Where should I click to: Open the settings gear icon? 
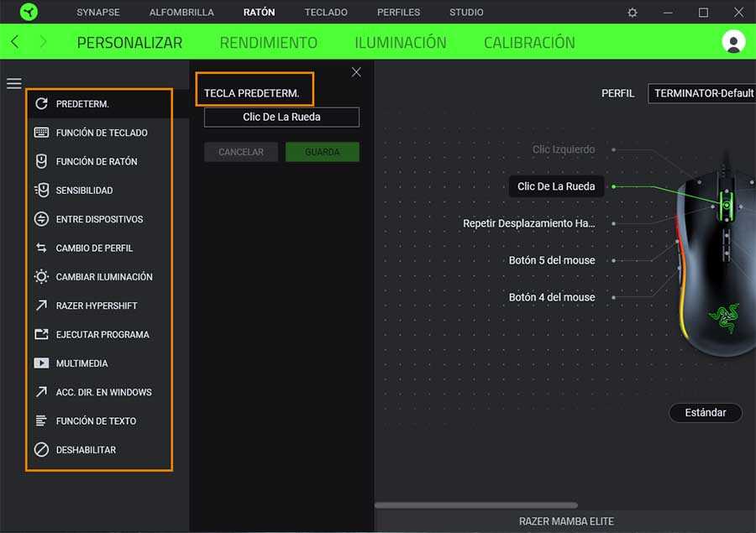(x=633, y=13)
